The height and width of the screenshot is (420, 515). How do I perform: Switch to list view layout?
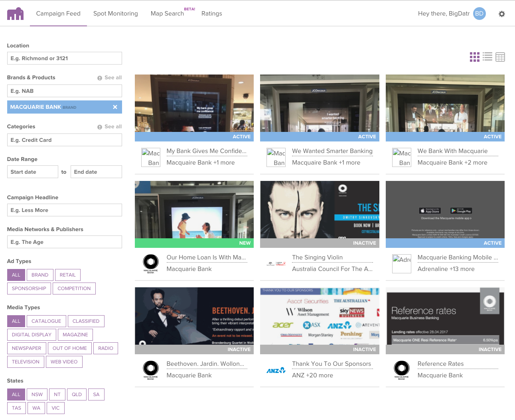(x=487, y=57)
